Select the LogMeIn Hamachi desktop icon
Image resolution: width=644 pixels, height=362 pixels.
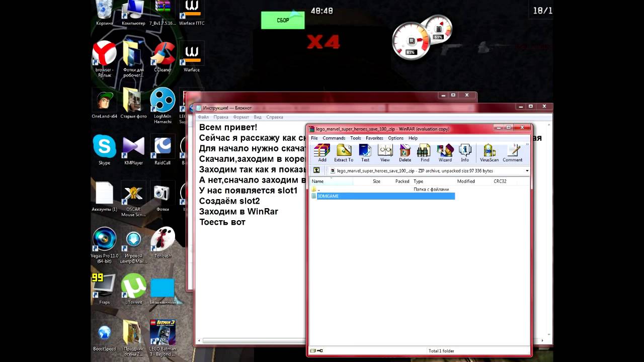pos(163,106)
